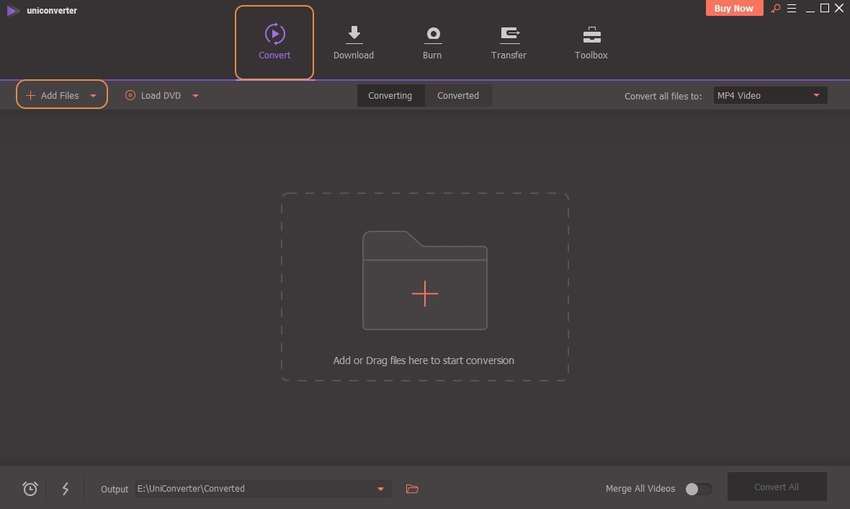Image resolution: width=850 pixels, height=509 pixels.
Task: Click the alarm clock scheduler icon
Action: tap(30, 489)
